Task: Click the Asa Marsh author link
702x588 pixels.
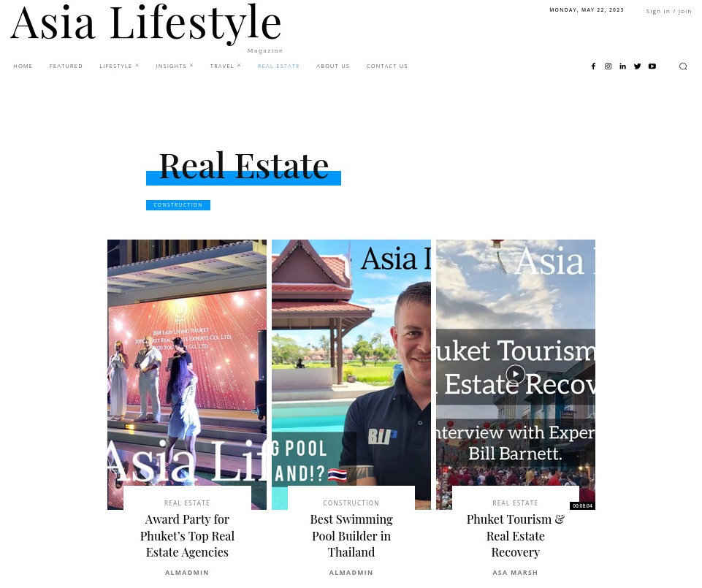Action: tap(515, 573)
